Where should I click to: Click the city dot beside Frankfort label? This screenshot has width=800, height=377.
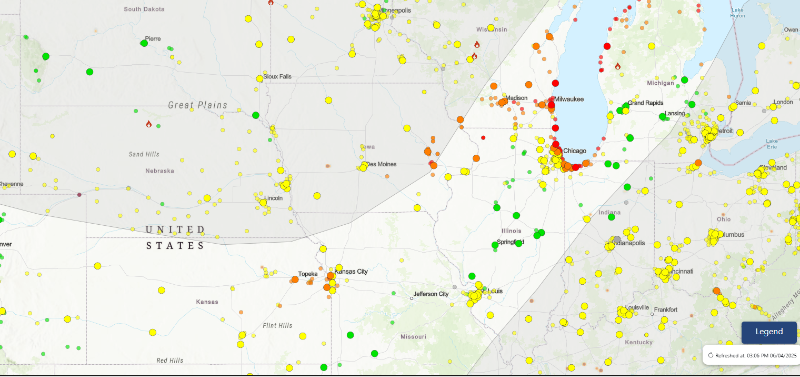[652, 314]
